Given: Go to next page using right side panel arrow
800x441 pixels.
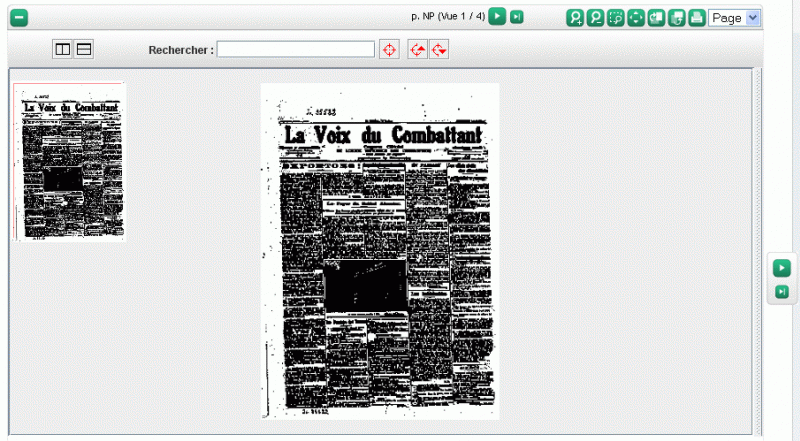Looking at the screenshot, I should pyautogui.click(x=782, y=268).
